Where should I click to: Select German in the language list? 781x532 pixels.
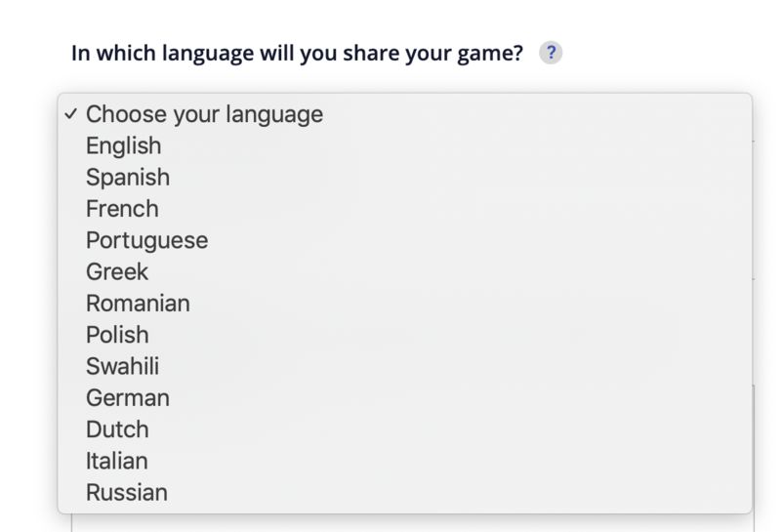point(128,397)
